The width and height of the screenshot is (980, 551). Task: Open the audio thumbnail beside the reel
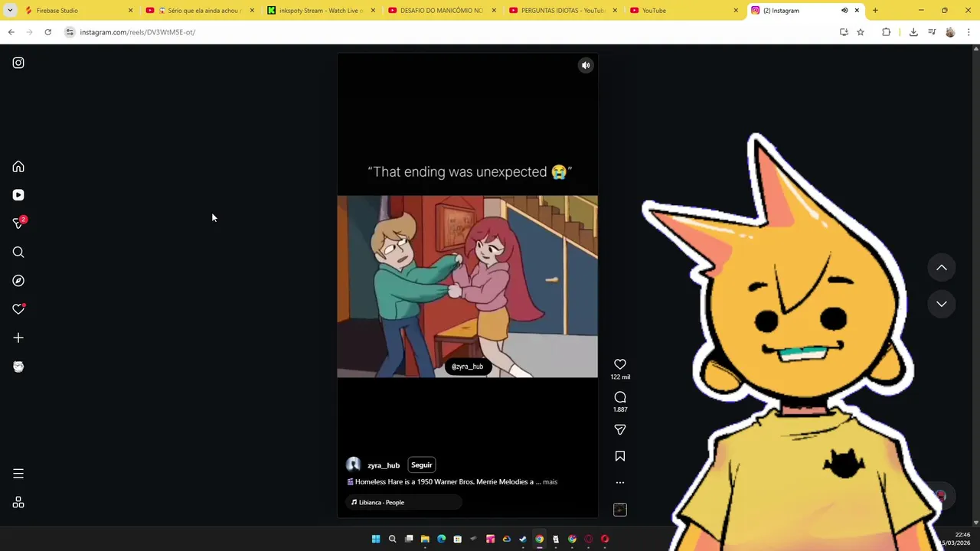[620, 510]
